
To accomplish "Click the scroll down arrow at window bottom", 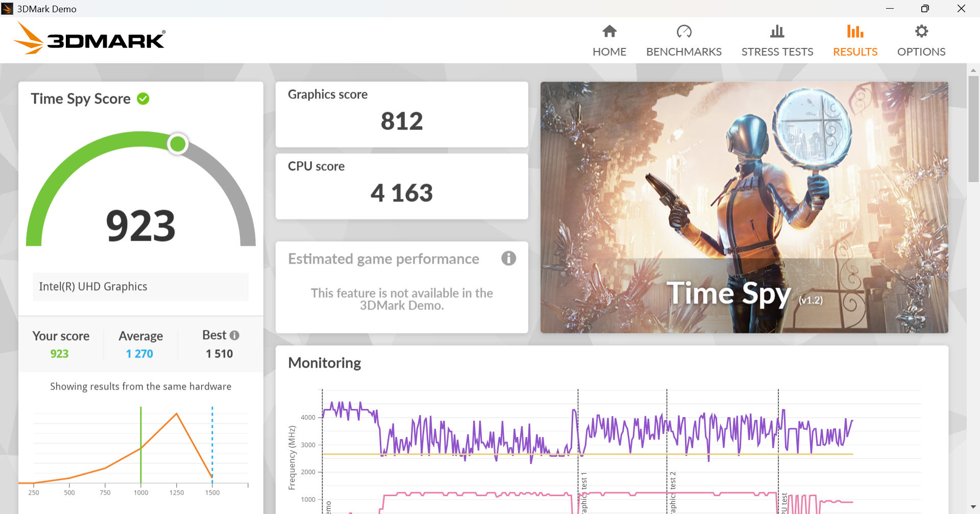I will [973, 507].
